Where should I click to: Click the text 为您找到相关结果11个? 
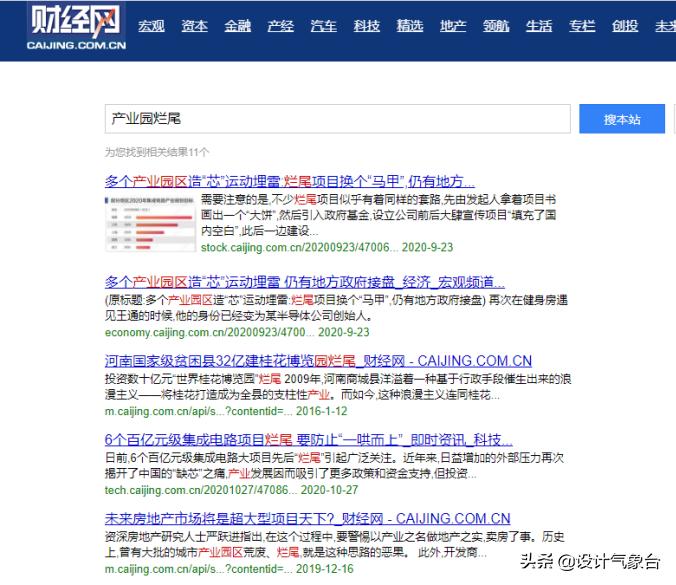pyautogui.click(x=157, y=152)
